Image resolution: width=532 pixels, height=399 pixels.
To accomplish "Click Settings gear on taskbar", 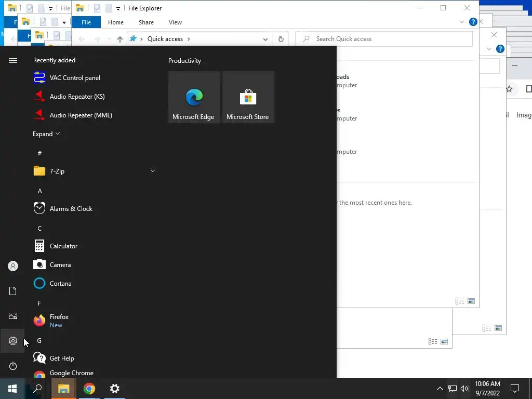I will point(115,389).
